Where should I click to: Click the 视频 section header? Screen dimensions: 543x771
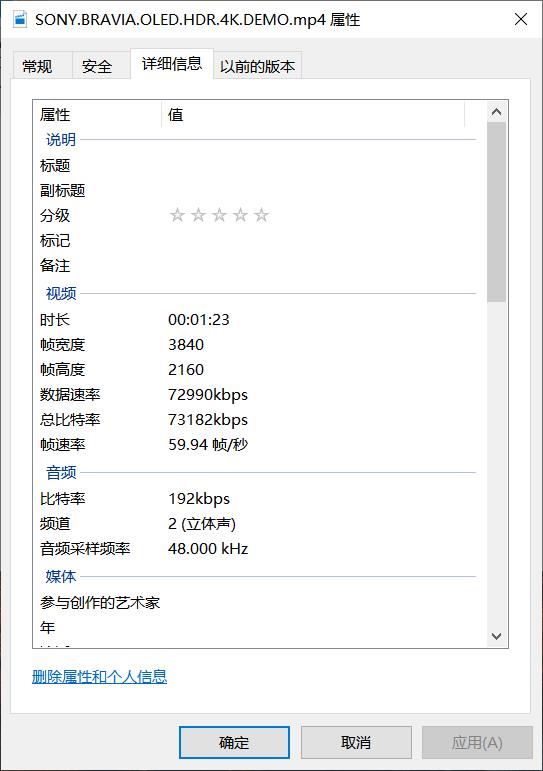[x=61, y=294]
